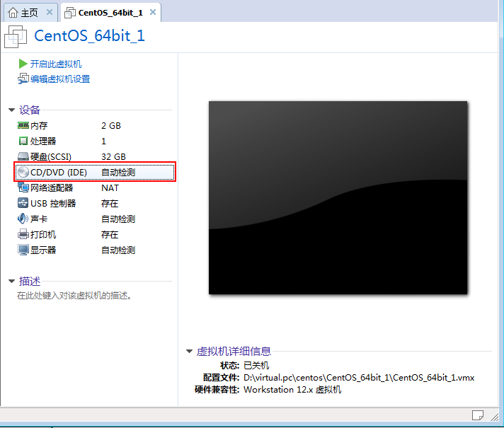This screenshot has width=504, height=428.
Task: Click the edit settings icon
Action: pyautogui.click(x=23, y=79)
